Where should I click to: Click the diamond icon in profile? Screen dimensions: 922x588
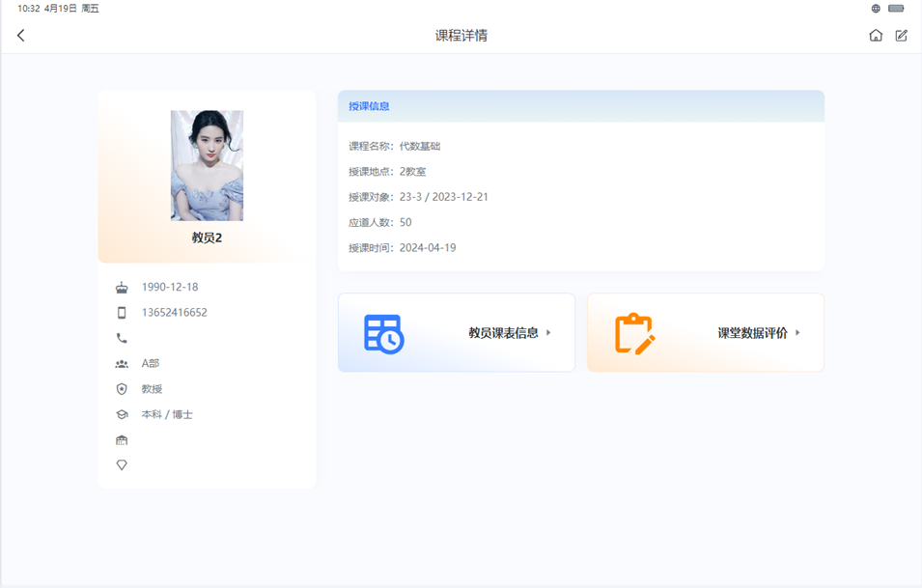pyautogui.click(x=122, y=465)
